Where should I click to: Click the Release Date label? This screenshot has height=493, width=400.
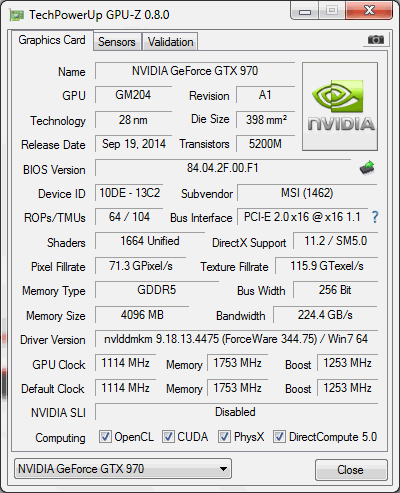(x=53, y=145)
